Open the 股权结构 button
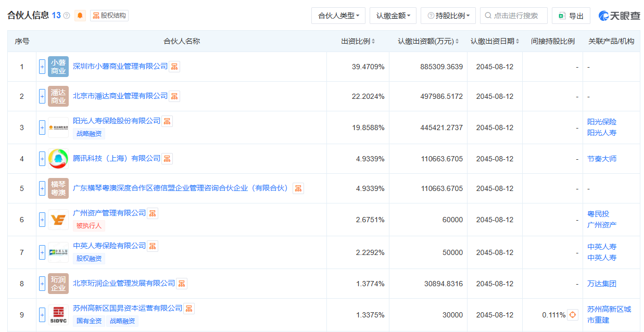Screen dimensions: 644x332 point(109,16)
